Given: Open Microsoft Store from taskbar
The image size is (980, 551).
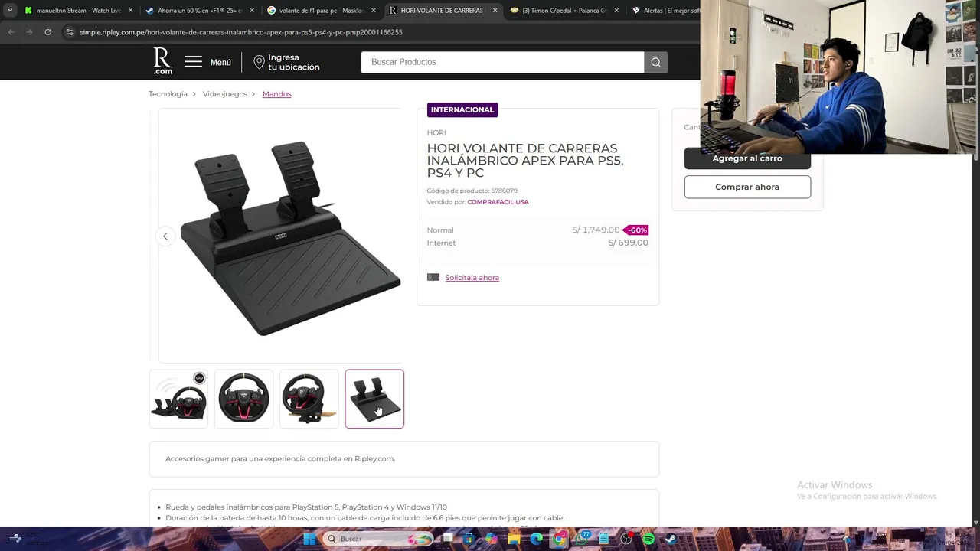Looking at the screenshot, I should click(469, 539).
